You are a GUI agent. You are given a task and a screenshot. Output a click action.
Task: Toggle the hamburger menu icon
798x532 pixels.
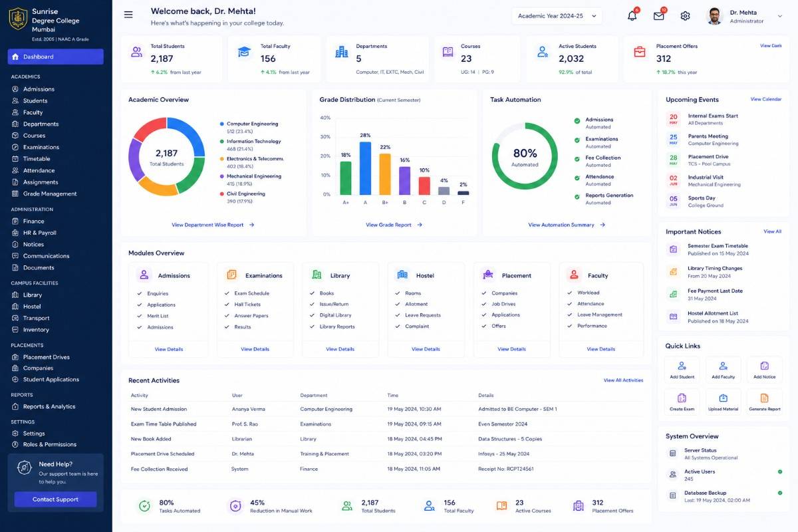coord(128,15)
